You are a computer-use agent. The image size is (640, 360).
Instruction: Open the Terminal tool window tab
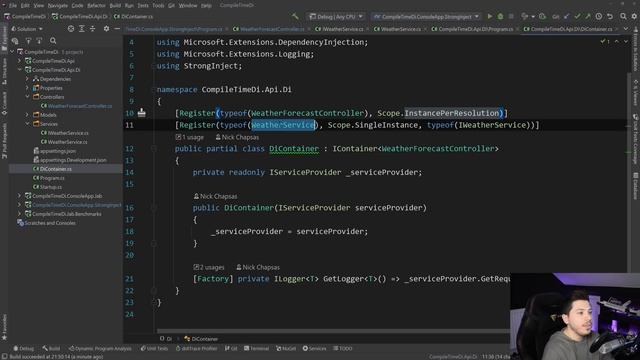256,348
